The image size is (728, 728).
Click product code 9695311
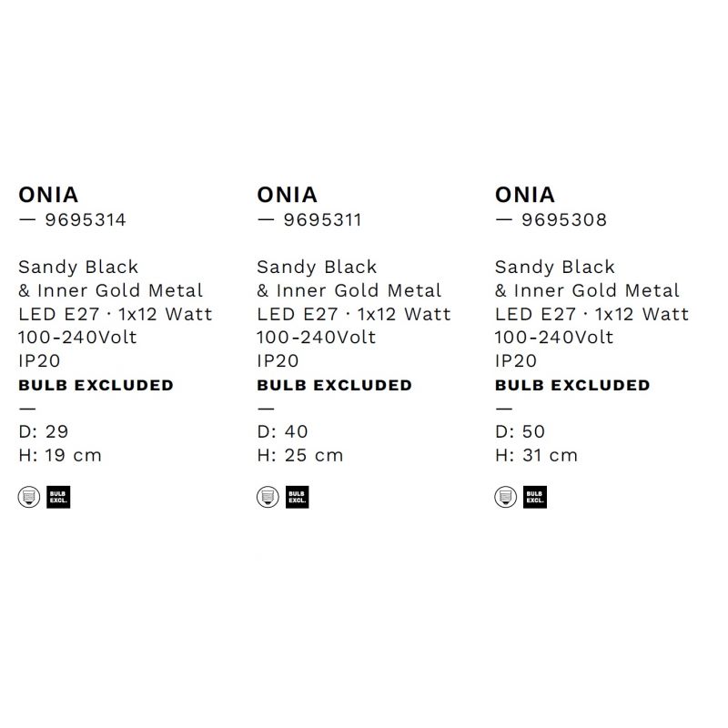[323, 220]
